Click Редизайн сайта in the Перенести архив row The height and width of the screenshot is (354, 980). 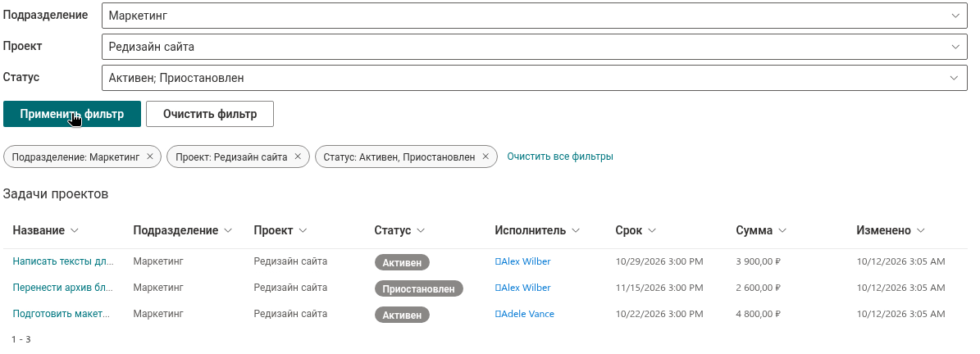coord(290,288)
